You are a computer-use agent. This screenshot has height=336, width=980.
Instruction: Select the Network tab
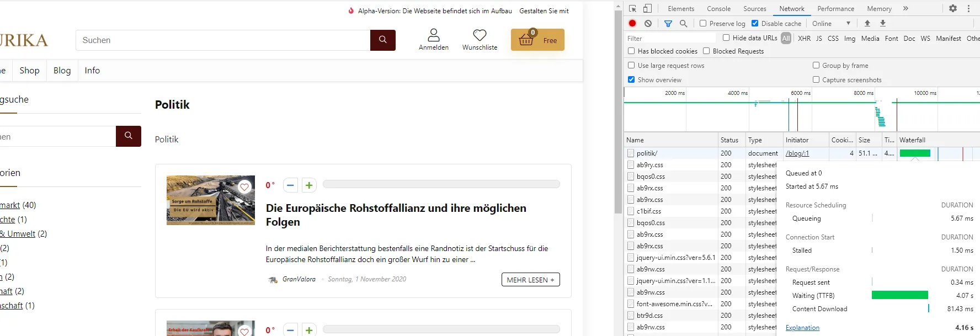point(792,9)
